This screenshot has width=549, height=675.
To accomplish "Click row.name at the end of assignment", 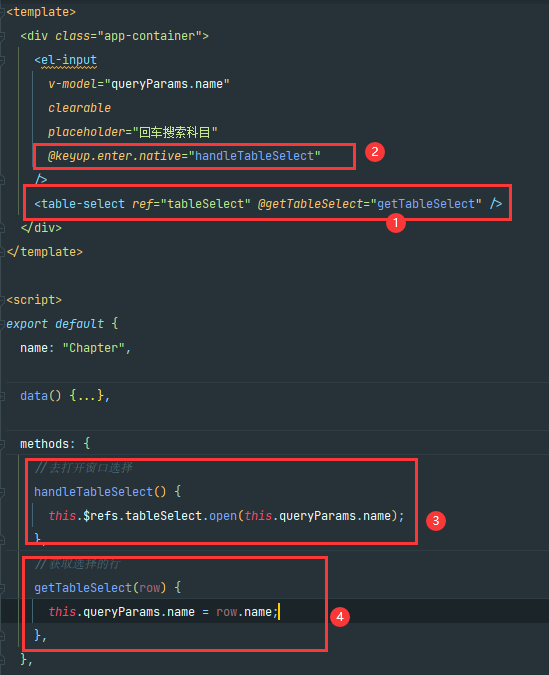I will coord(244,612).
